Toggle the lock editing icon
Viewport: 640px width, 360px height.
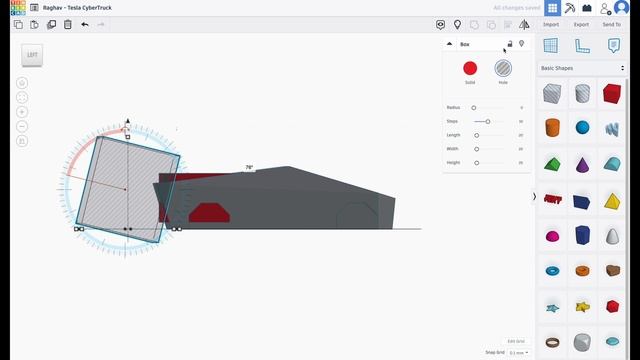click(510, 44)
